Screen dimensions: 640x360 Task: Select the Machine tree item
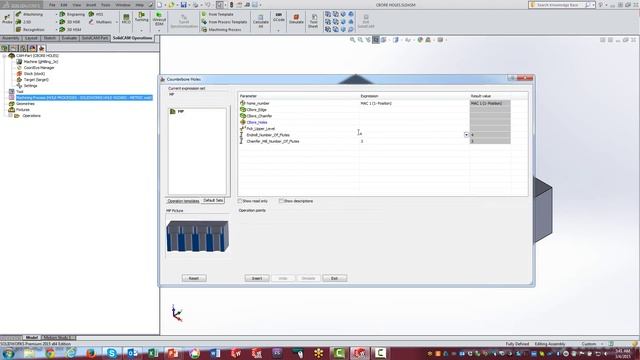(37, 62)
